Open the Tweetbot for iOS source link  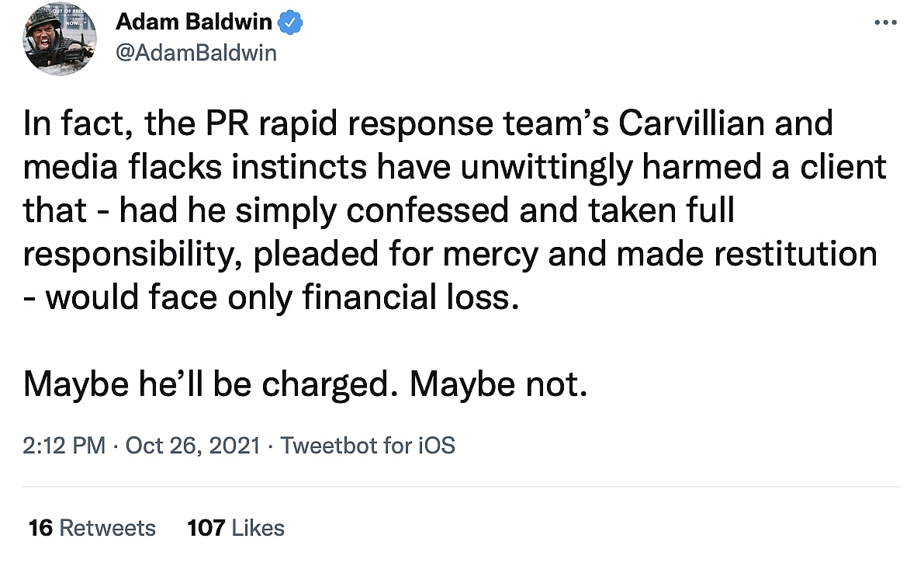(367, 446)
